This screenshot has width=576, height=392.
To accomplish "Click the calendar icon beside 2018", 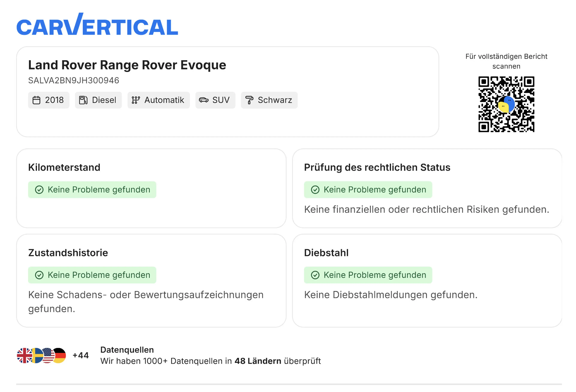I will click(36, 100).
